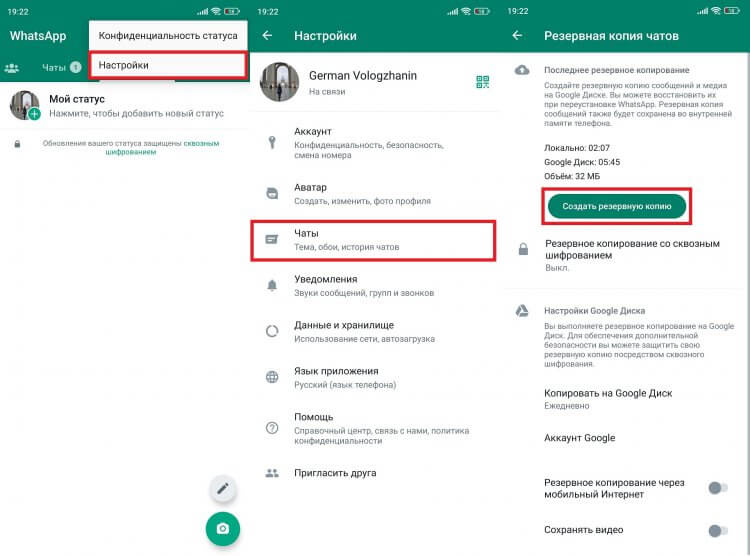The height and width of the screenshot is (556, 750).
Task: Tap the avatar icon beside Аватар
Action: pos(272,193)
